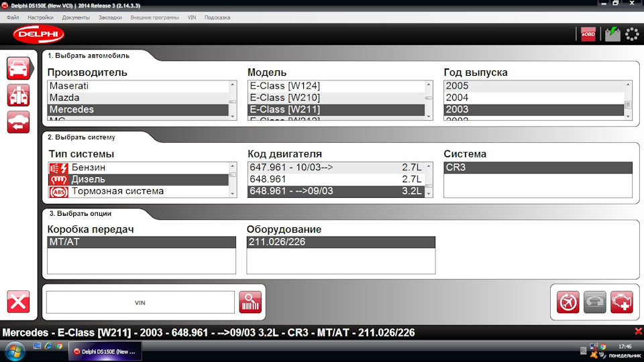Select Тормозная система system type
The width and height of the screenshot is (644, 362).
(x=138, y=191)
